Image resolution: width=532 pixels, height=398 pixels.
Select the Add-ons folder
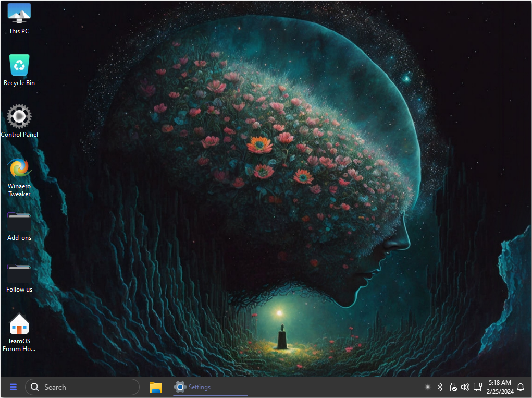[19, 222]
